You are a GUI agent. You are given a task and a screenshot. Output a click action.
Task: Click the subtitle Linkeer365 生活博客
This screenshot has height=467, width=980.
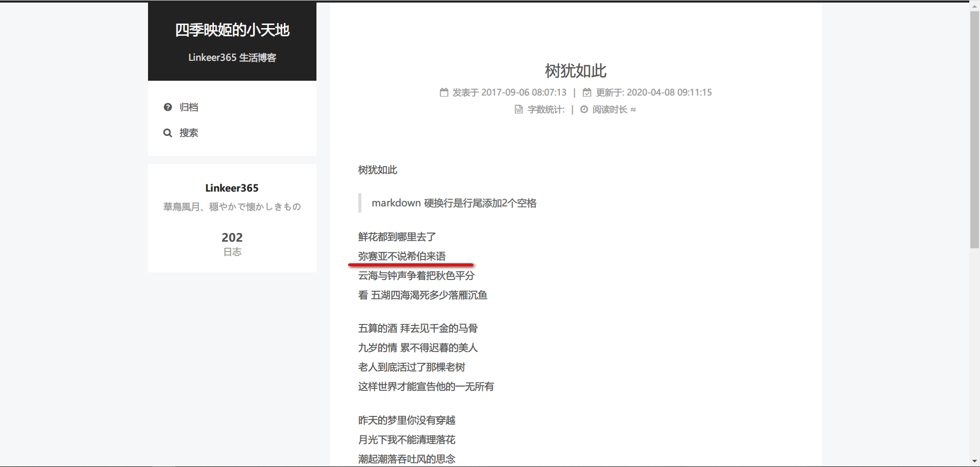pos(232,58)
